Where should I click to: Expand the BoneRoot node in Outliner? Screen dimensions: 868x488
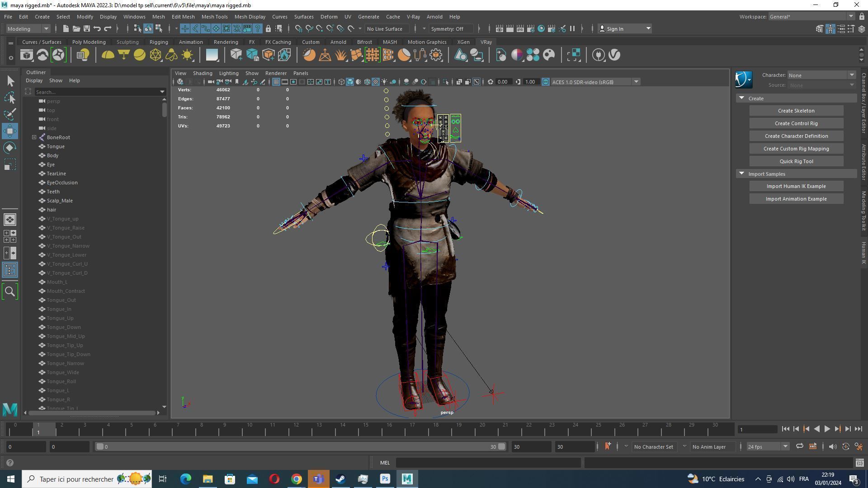pyautogui.click(x=34, y=137)
